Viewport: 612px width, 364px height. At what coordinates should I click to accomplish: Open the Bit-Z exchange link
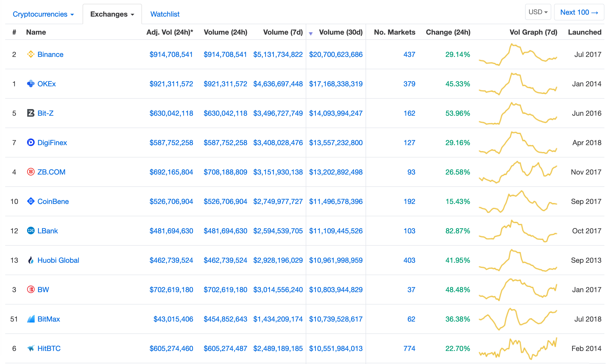(x=45, y=113)
